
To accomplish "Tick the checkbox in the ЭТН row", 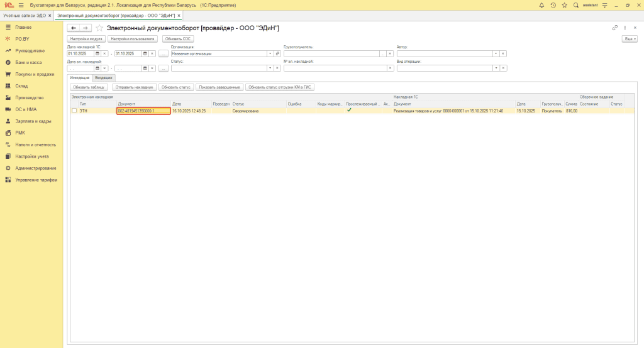I will 74,111.
